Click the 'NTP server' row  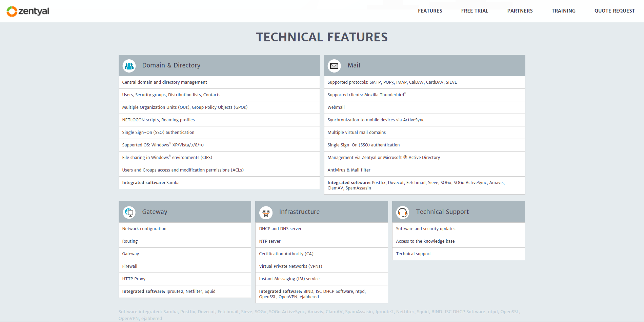point(322,241)
